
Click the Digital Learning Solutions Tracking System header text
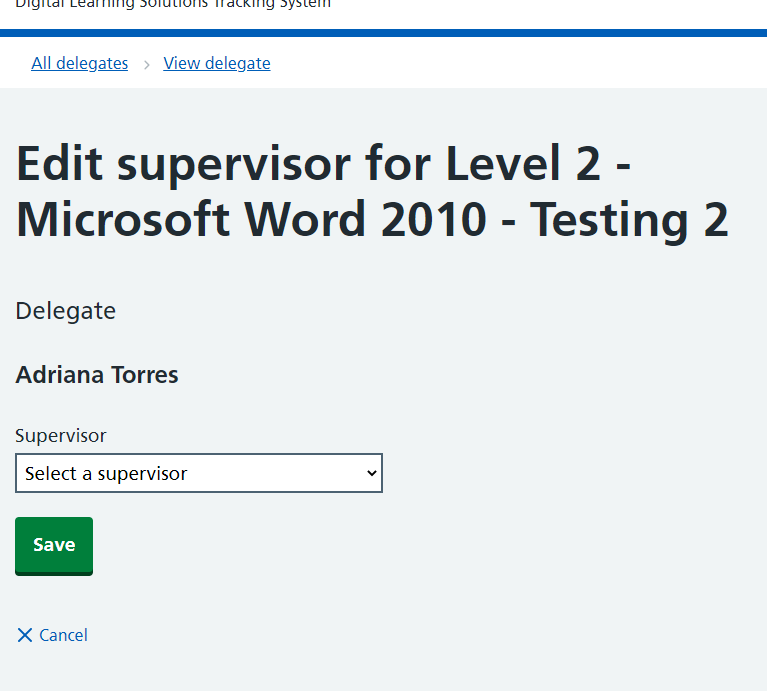coord(173,4)
